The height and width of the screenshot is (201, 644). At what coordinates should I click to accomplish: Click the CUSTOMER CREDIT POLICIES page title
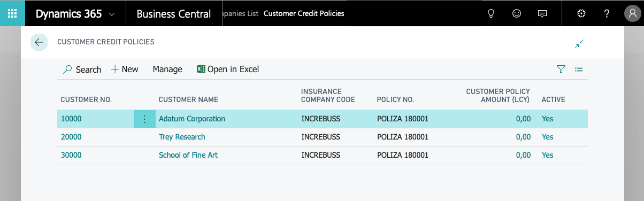click(x=106, y=42)
